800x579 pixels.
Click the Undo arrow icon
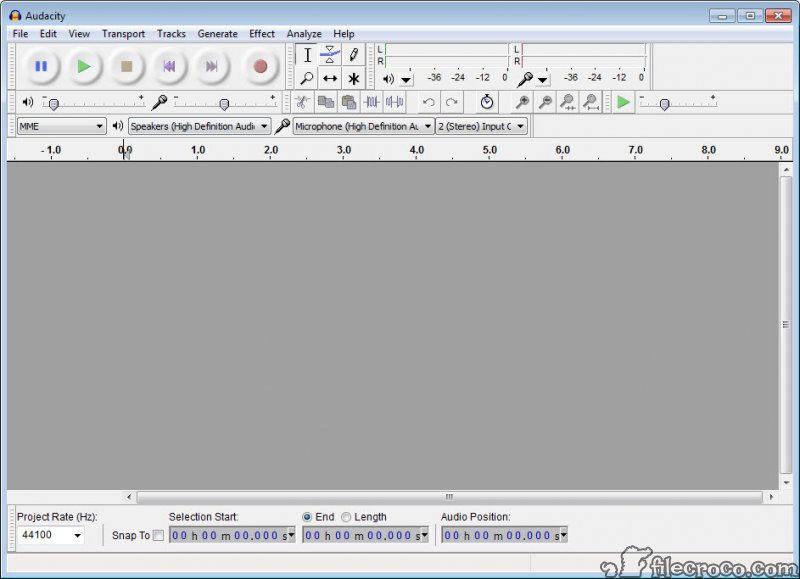point(429,102)
